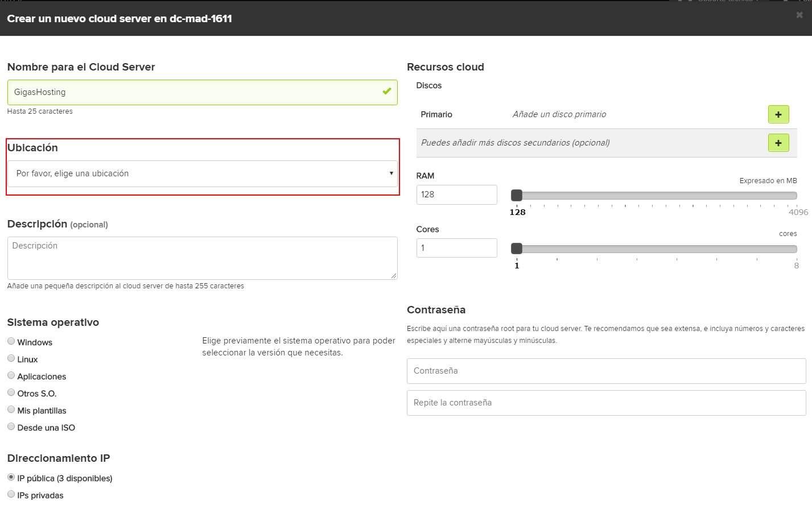Close the create cloud server dialog
Viewport: 812px width, 505px height.
click(799, 15)
